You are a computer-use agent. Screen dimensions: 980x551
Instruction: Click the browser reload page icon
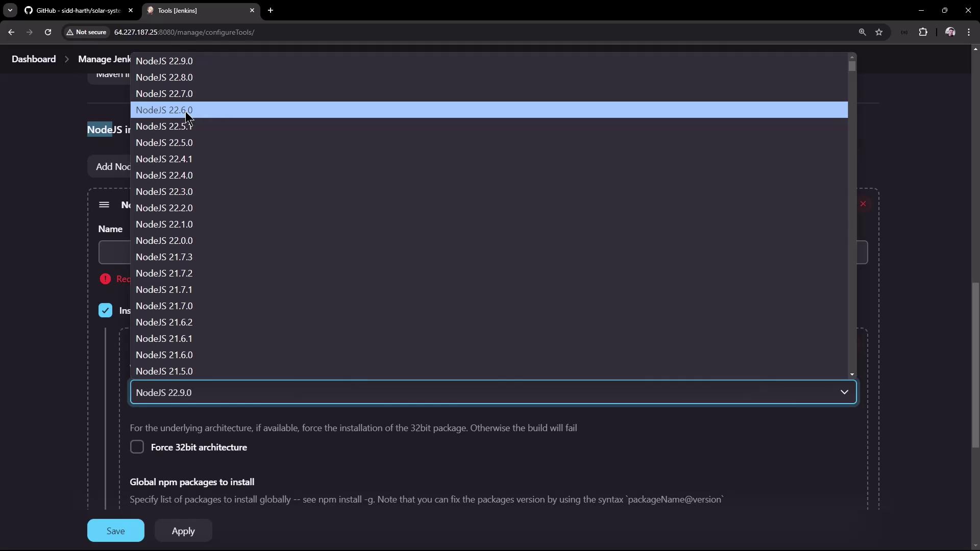point(48,32)
